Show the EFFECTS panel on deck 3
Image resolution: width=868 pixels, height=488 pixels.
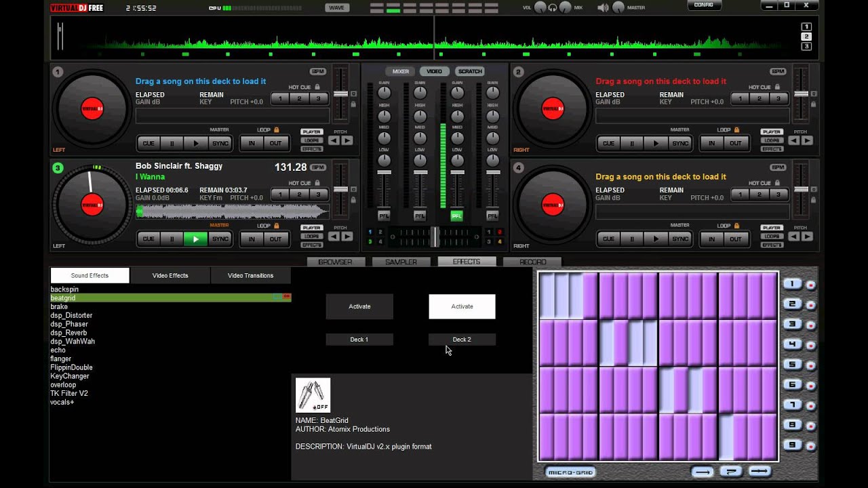pos(312,245)
